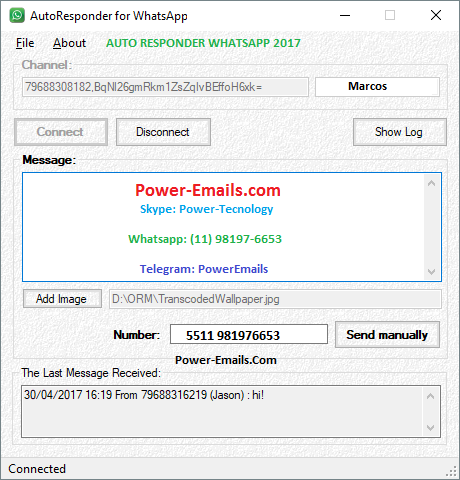This screenshot has width=460, height=480.
Task: Click down arrow in Last Message Received box
Action: 430,427
